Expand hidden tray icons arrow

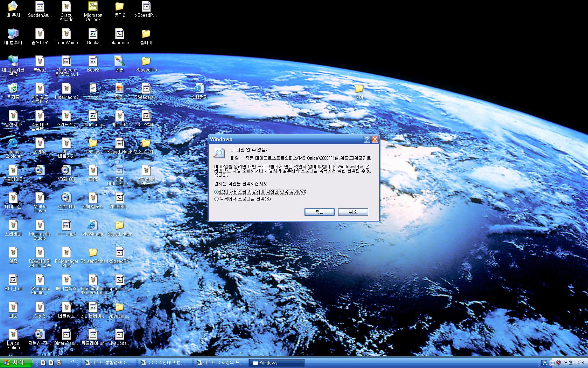[552, 363]
